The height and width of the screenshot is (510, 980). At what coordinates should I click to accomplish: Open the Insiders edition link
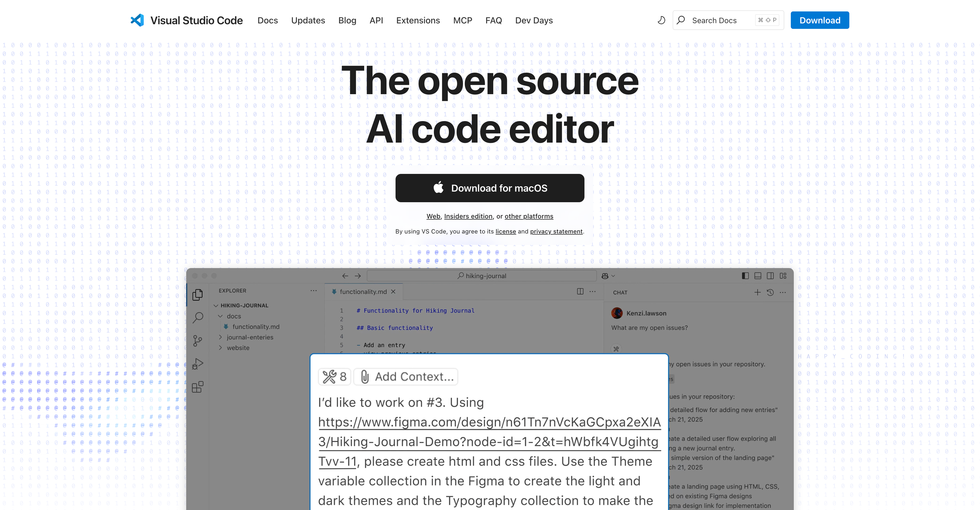click(x=468, y=216)
